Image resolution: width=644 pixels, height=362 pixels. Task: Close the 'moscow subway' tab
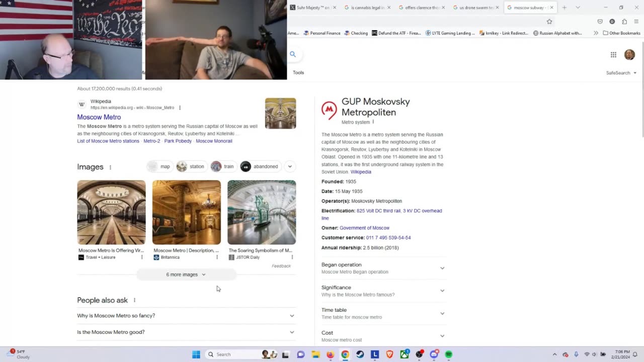point(551,8)
